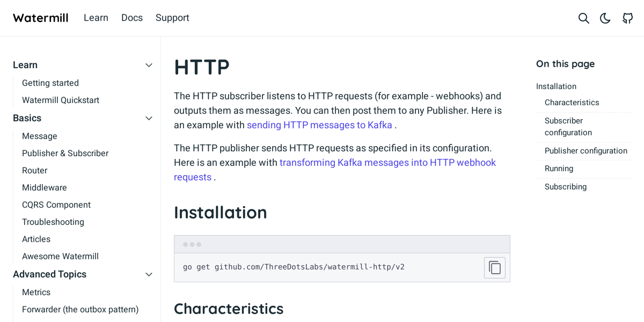Screen dimensions: 644x322
Task: Click the Watermill logo
Action: [40, 17]
